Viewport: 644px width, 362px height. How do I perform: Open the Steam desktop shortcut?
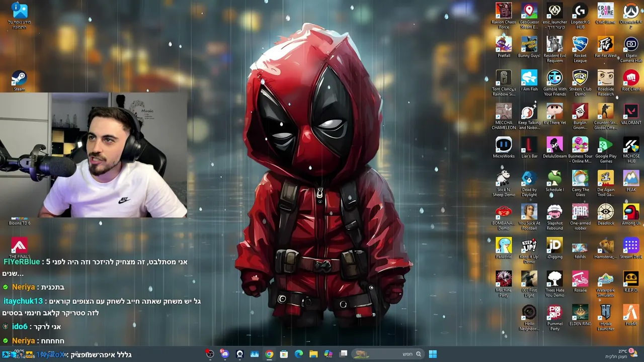tap(19, 80)
